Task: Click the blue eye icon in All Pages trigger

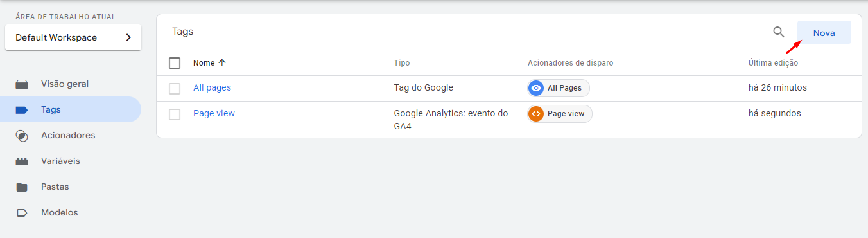Action: (x=536, y=88)
